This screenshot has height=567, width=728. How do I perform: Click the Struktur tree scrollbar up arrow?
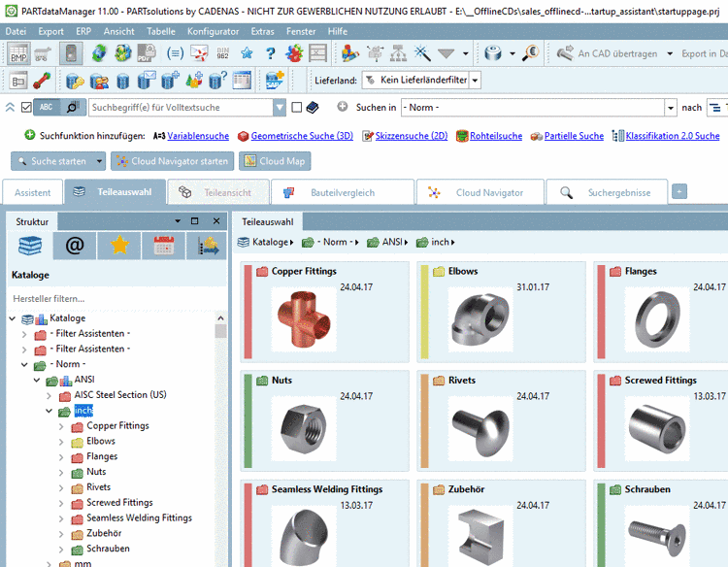220,318
